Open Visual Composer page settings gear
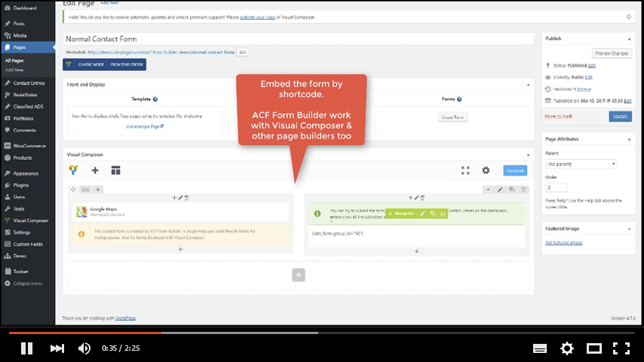644x362 pixels. [486, 170]
